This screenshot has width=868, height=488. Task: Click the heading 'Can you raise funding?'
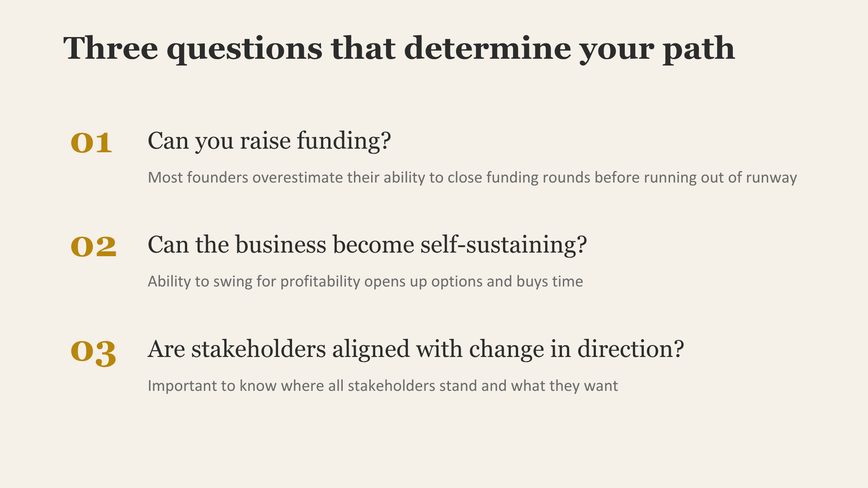[269, 141]
